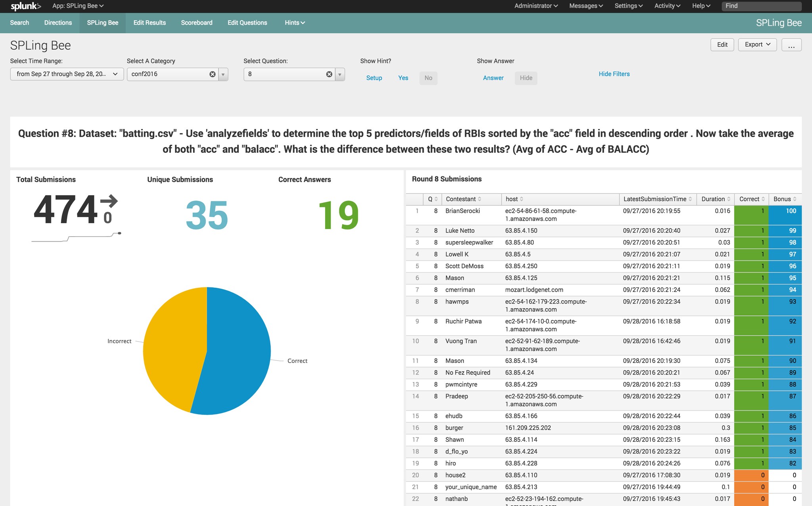This screenshot has width=812, height=506.
Task: Click the Total Submissions trend arrow
Action: click(x=109, y=201)
